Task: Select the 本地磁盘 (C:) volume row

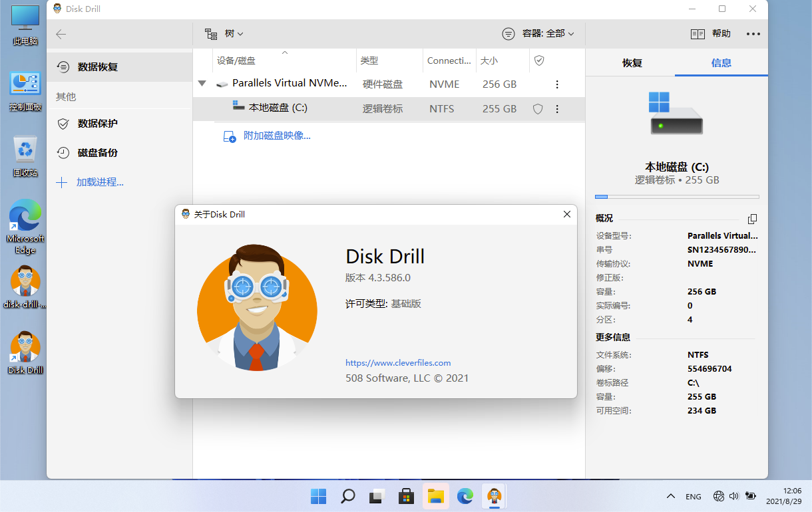Action: tap(389, 108)
